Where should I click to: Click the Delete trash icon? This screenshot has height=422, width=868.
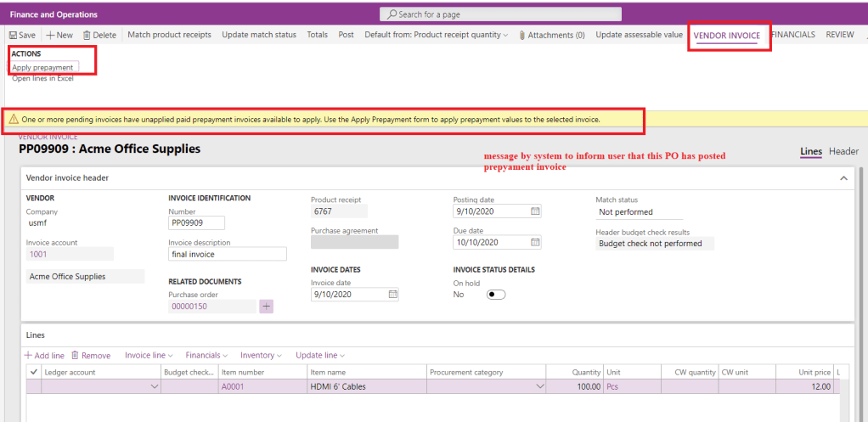87,35
